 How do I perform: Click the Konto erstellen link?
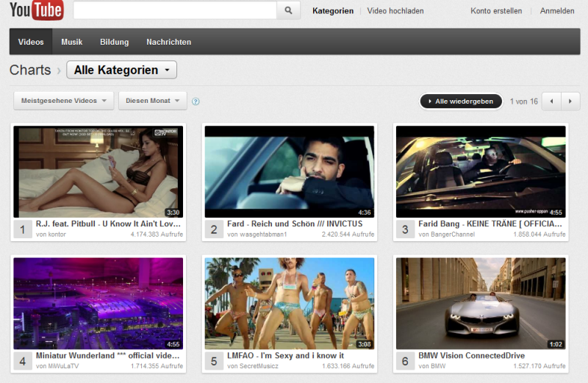click(x=496, y=11)
